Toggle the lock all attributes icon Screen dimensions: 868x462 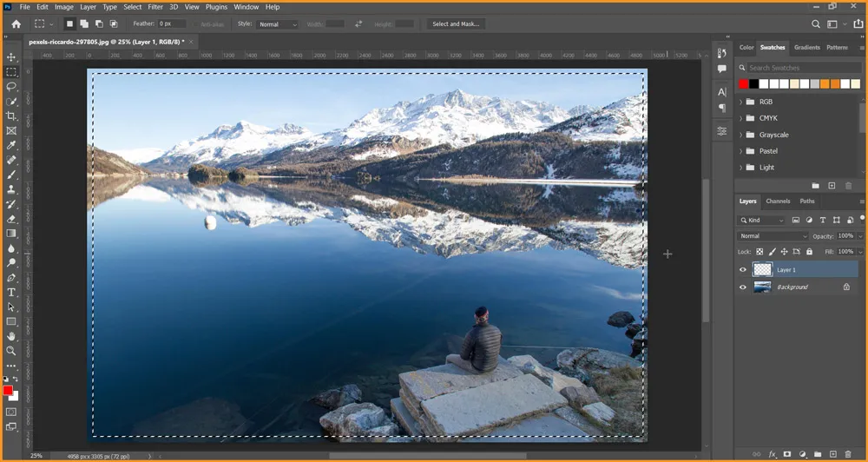[809, 252]
